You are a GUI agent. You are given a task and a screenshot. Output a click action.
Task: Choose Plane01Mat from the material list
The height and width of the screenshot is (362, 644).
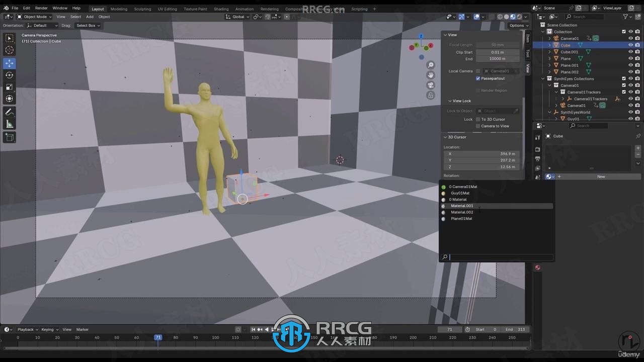[497, 219]
